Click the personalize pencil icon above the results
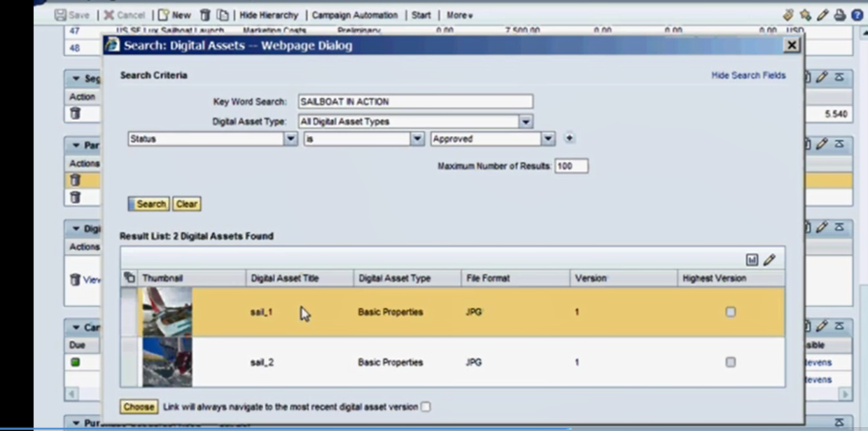This screenshot has height=431, width=868. 769,260
